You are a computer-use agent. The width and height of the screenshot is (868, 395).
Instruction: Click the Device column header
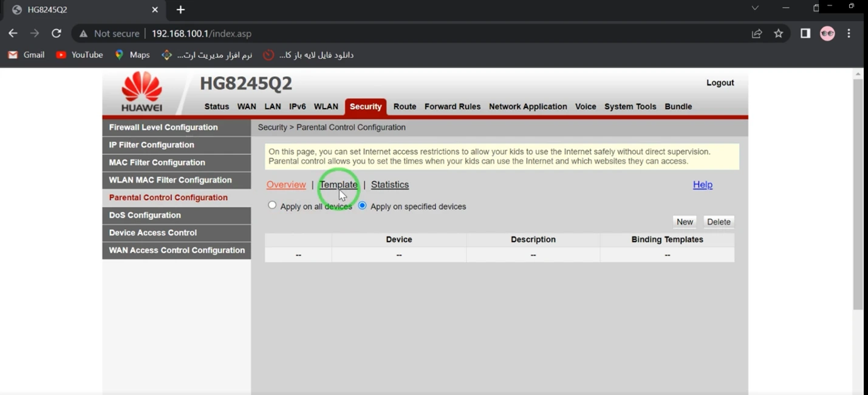click(x=399, y=239)
